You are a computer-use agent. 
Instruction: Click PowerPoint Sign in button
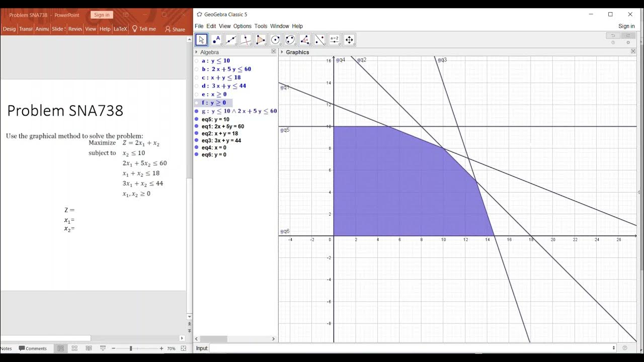[x=102, y=15]
